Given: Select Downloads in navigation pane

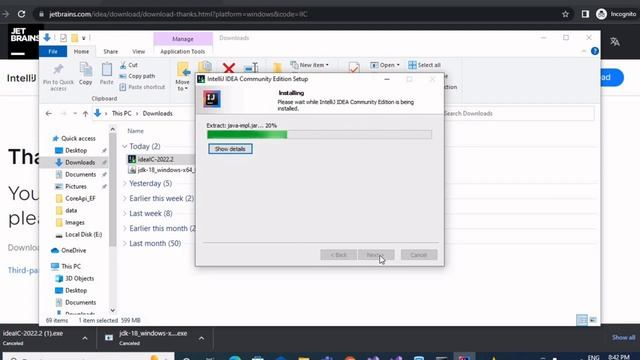Looking at the screenshot, I should (75, 162).
